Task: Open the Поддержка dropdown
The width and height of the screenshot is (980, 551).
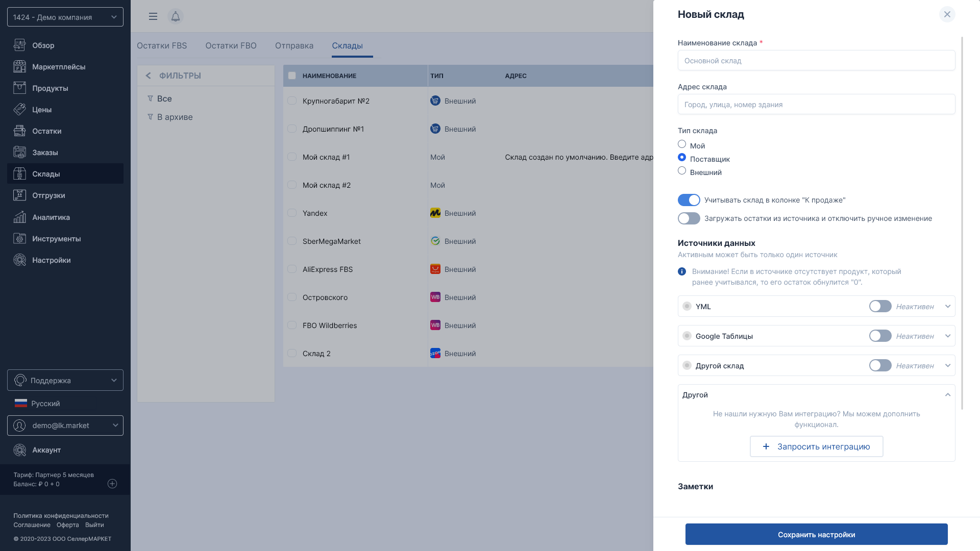Action: click(65, 380)
